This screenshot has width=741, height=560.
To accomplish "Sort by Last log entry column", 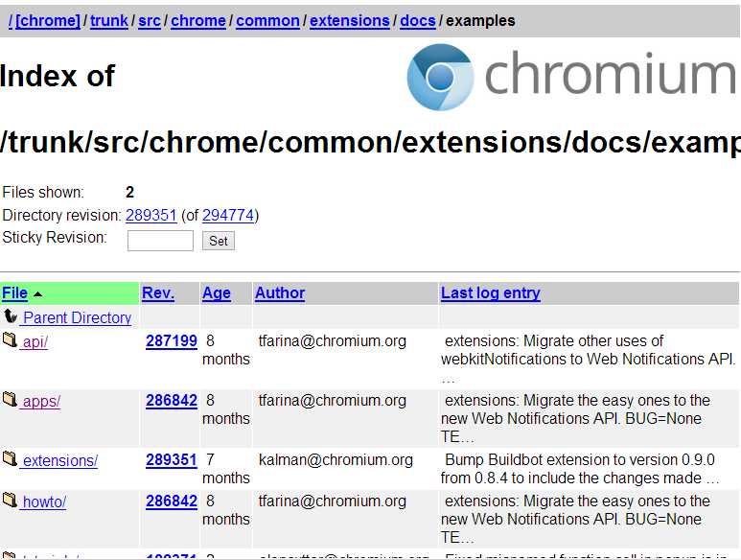I will coord(491,293).
